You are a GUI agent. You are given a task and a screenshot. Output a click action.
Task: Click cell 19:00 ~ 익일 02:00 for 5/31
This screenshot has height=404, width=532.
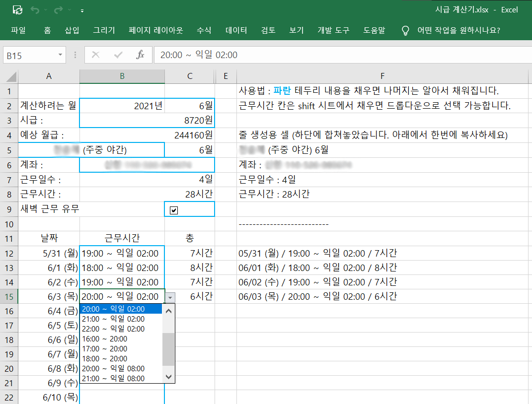tap(122, 253)
